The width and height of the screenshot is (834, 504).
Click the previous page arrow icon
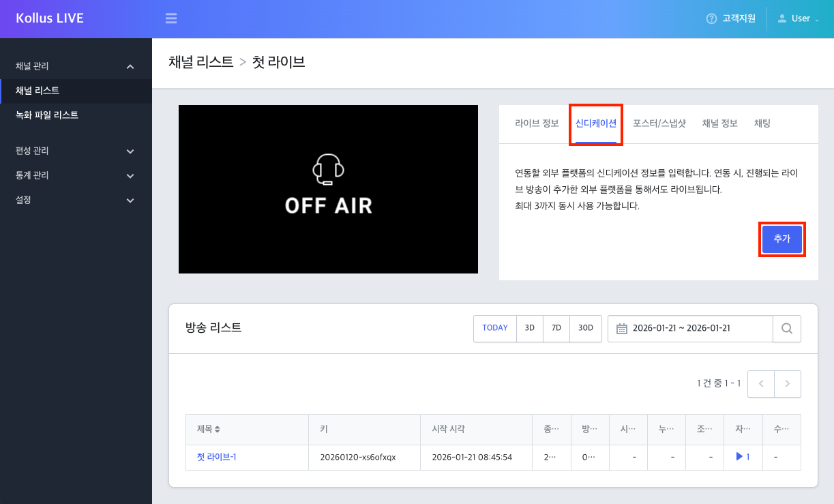point(760,383)
